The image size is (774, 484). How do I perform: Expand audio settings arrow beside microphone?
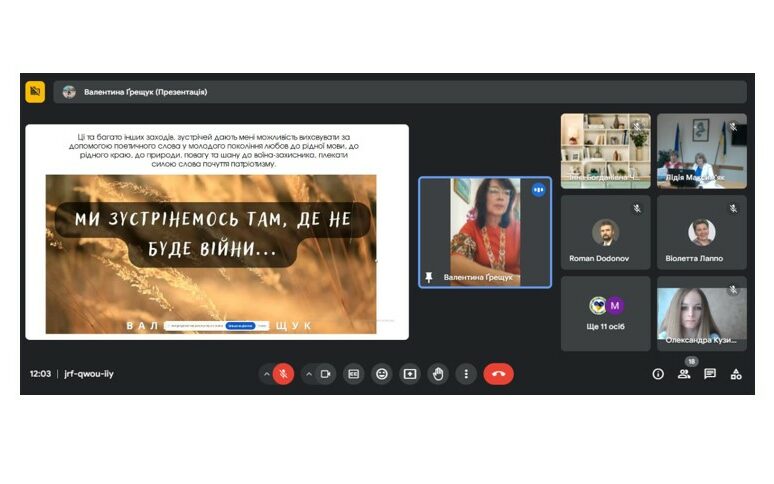(266, 374)
